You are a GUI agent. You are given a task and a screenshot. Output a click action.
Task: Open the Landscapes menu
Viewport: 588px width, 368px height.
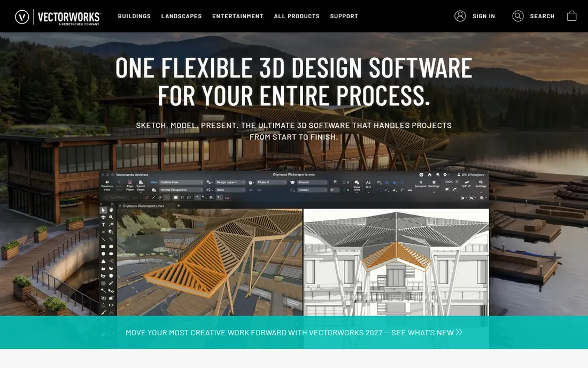pos(182,16)
